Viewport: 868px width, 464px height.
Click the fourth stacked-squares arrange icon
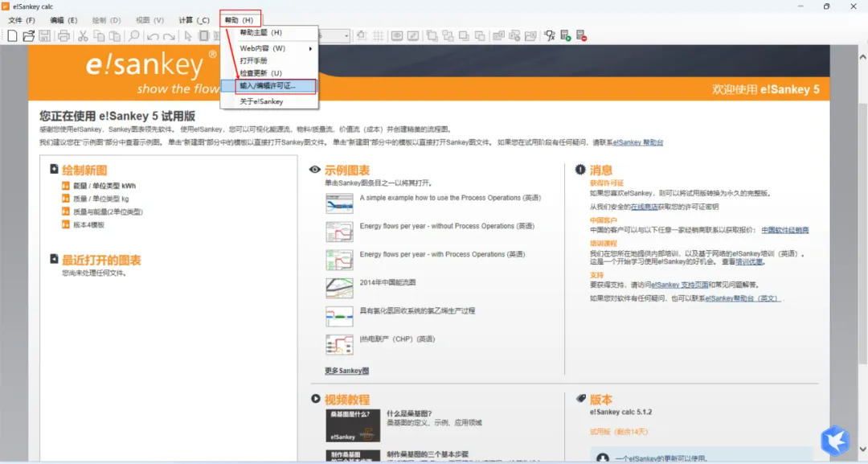click(480, 36)
